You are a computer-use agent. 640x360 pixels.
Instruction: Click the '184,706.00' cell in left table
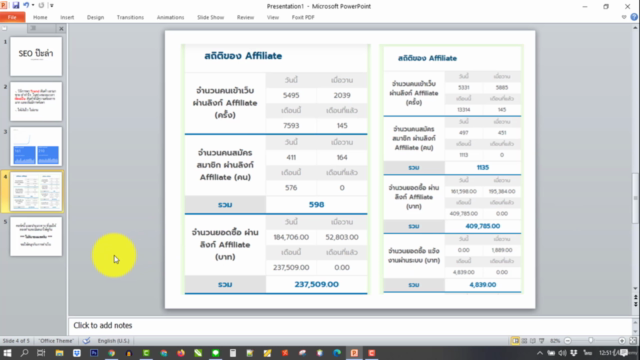pos(291,237)
